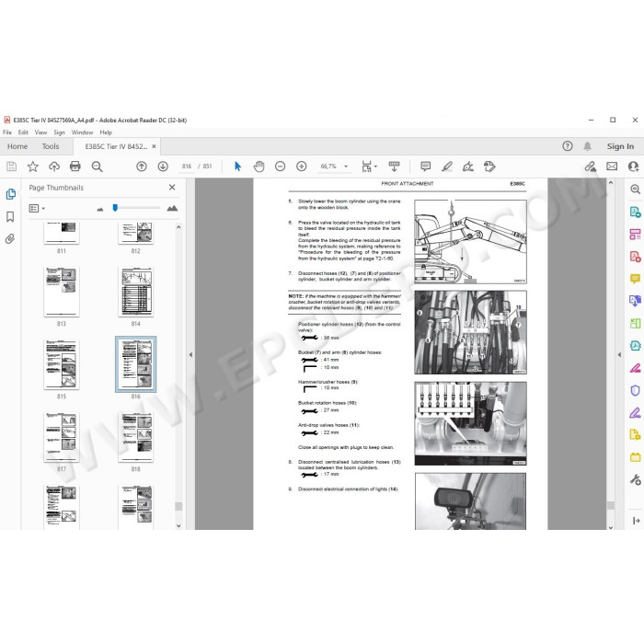Click the document scrollbar up arrow
Image resolution: width=644 pixels, height=644 pixels.
(611, 182)
